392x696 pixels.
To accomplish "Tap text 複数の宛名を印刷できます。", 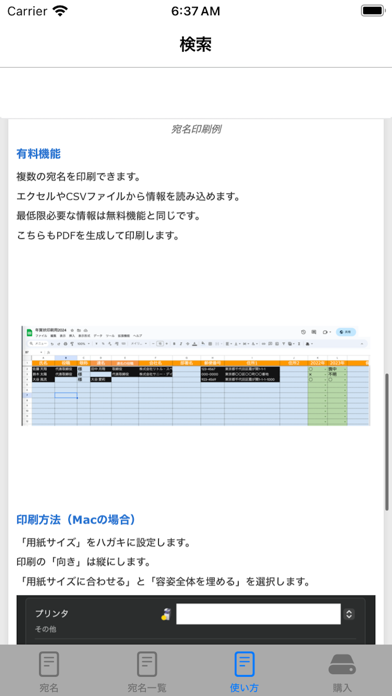I will 79,177.
